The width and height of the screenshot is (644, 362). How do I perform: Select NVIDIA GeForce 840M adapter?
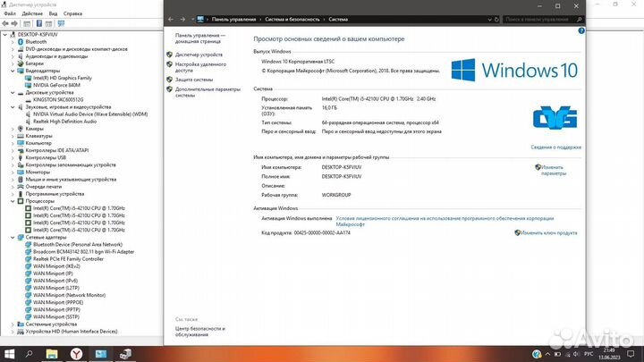click(56, 86)
